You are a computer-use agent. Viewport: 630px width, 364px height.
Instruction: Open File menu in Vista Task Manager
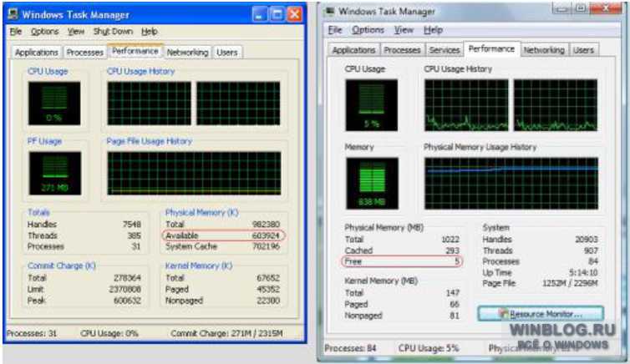pyautogui.click(x=335, y=30)
